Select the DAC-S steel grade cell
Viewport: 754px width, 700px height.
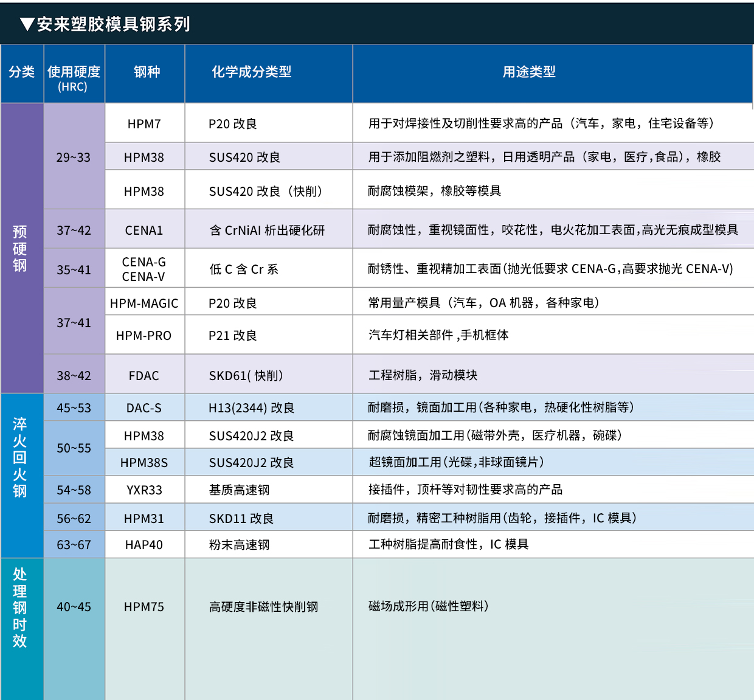point(144,408)
